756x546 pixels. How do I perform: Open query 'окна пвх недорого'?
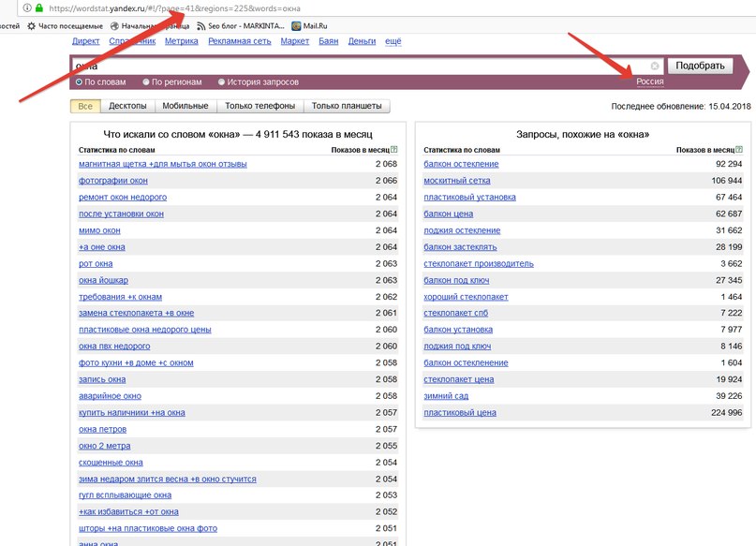click(x=114, y=346)
